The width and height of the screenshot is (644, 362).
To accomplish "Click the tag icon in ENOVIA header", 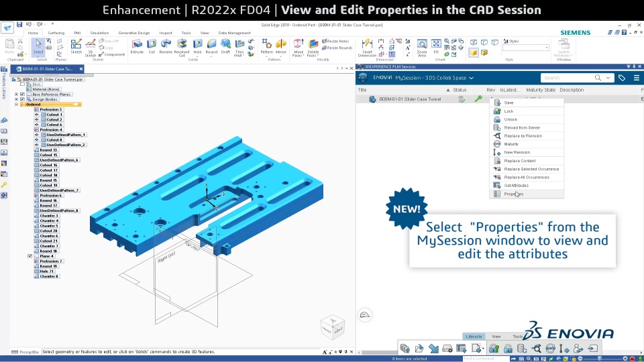I will point(621,78).
